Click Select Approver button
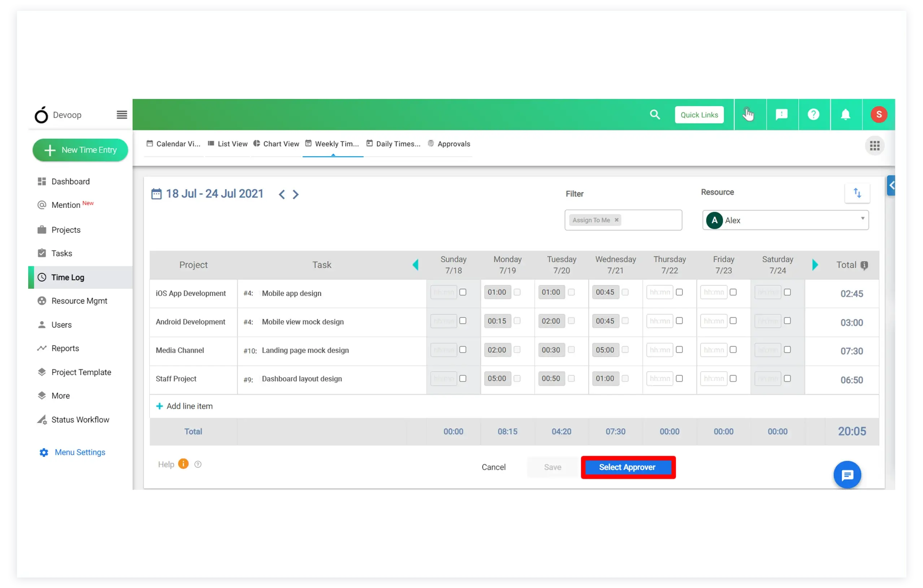This screenshot has width=923, height=588. [x=627, y=467]
